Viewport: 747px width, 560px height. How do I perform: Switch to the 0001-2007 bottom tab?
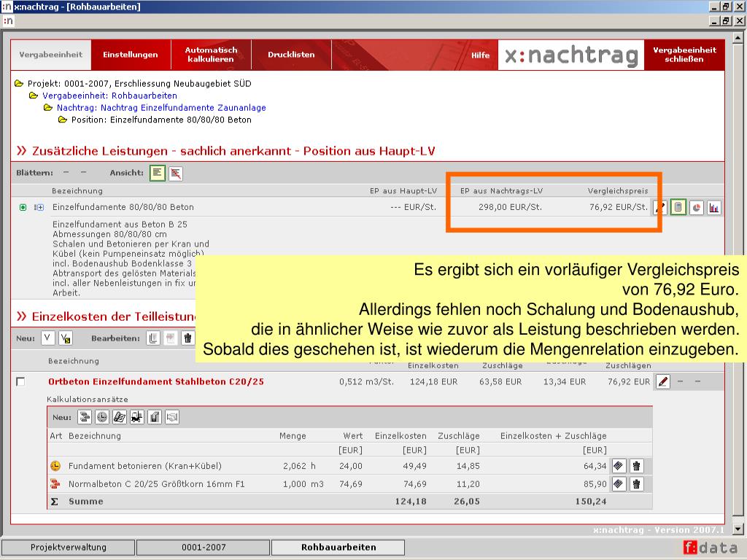tap(204, 547)
